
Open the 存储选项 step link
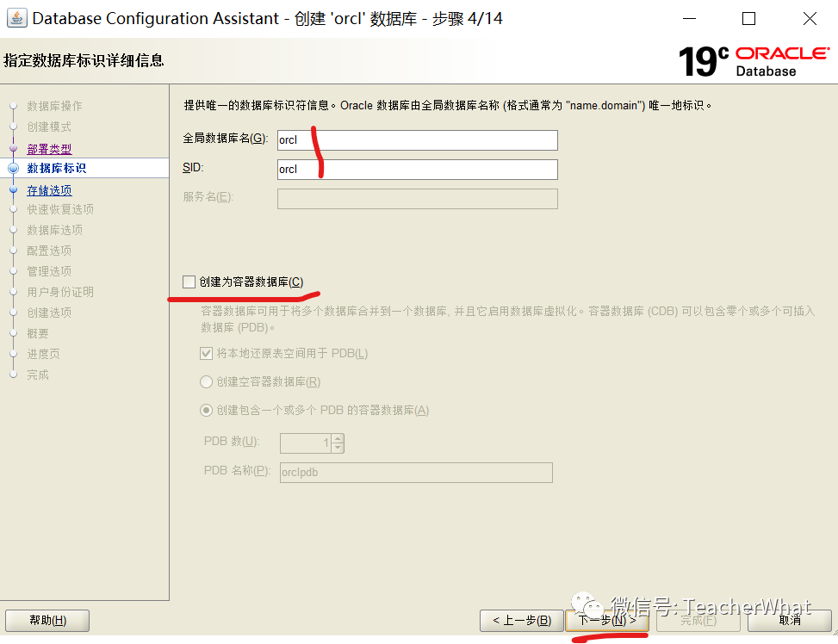[x=49, y=190]
